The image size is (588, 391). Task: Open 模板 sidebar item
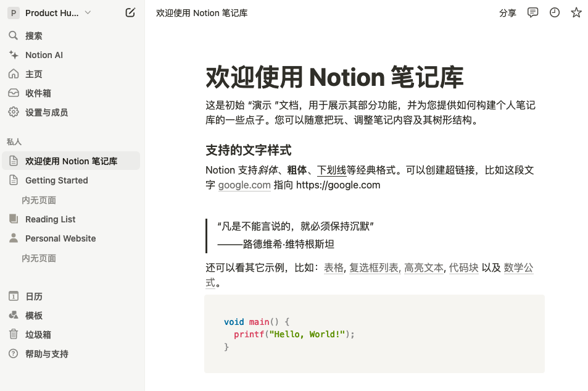tap(34, 316)
